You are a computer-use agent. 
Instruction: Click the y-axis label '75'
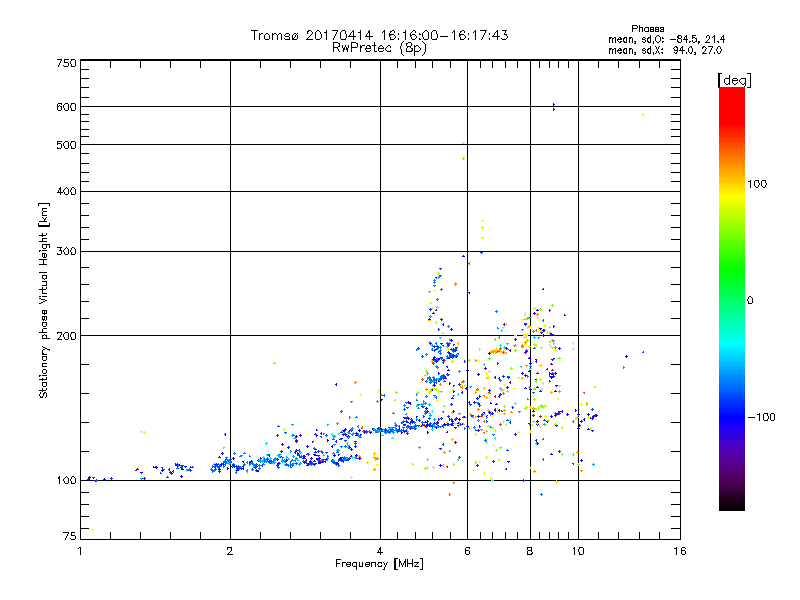[x=70, y=536]
